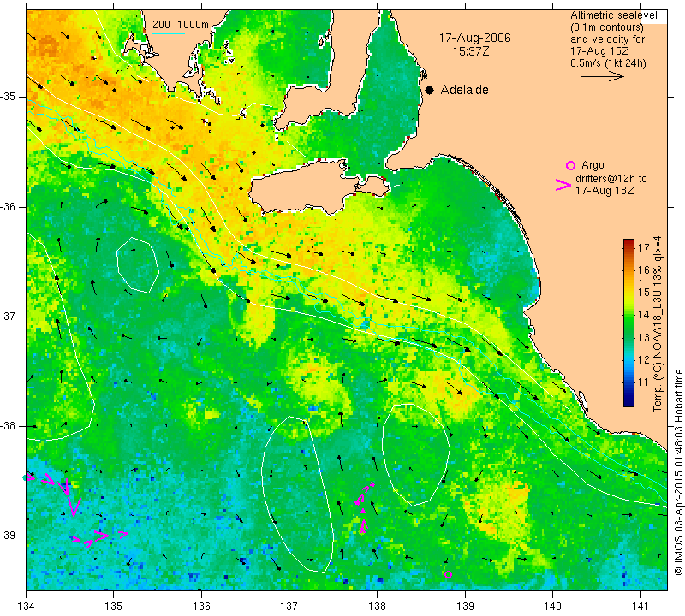This screenshot has height=616, width=685.
Task: Click the black Adelaide city marker dot
Action: coord(429,90)
